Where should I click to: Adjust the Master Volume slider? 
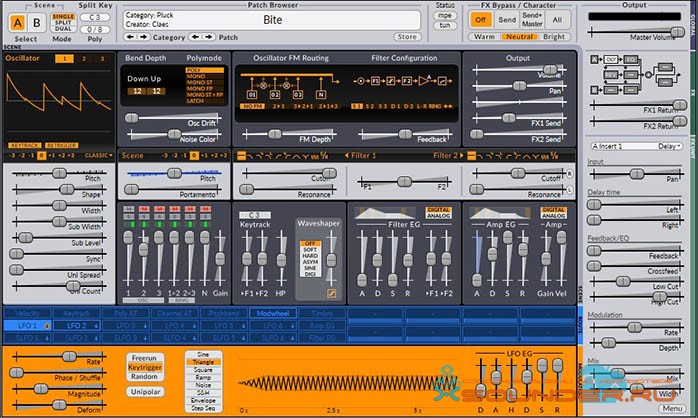[678, 32]
